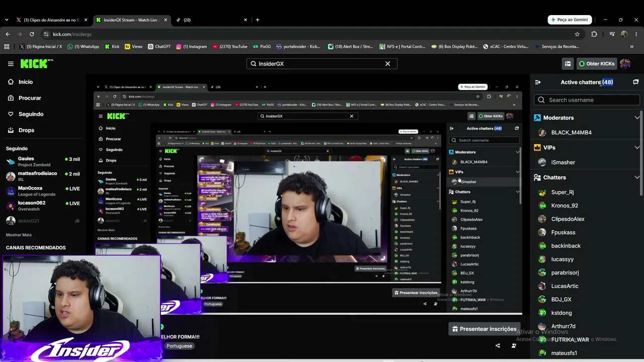Open followed channel Man0coxa
The height and width of the screenshot is (362, 644).
click(43, 191)
